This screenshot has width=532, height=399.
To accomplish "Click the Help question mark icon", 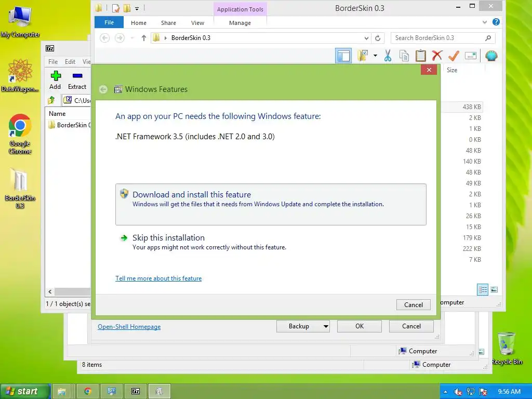I will pos(496,22).
